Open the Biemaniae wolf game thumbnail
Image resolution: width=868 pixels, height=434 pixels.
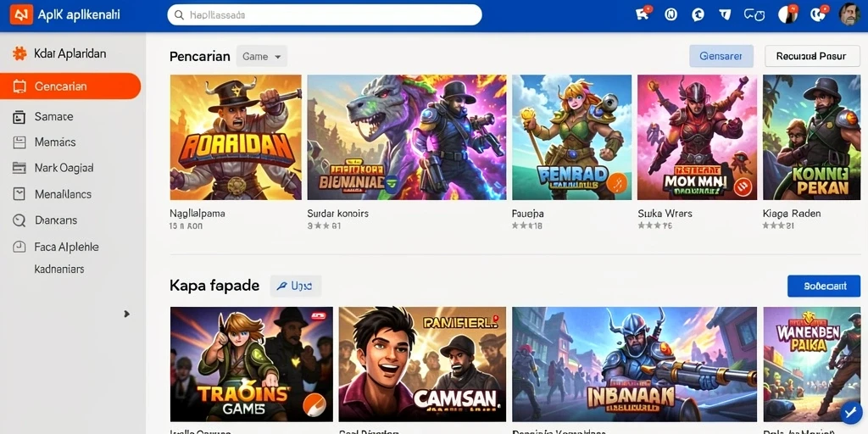point(407,137)
